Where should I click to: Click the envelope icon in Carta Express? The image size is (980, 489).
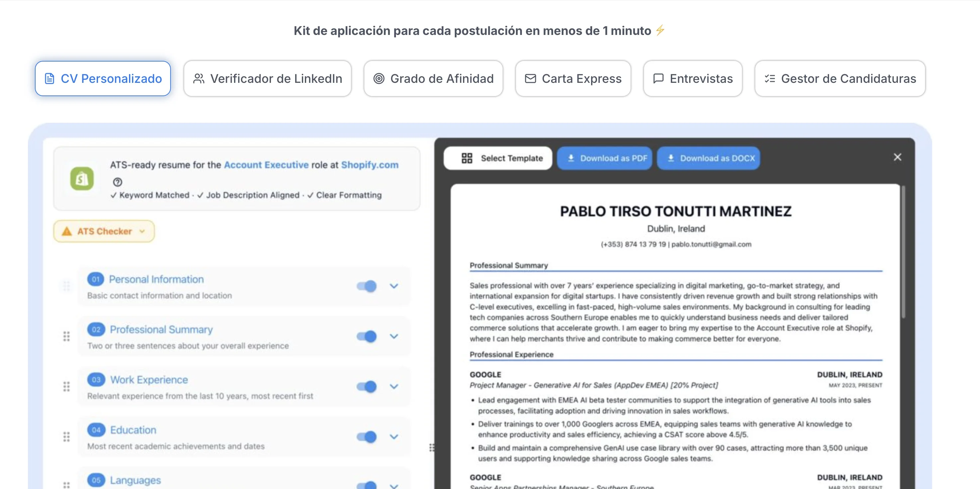point(530,79)
